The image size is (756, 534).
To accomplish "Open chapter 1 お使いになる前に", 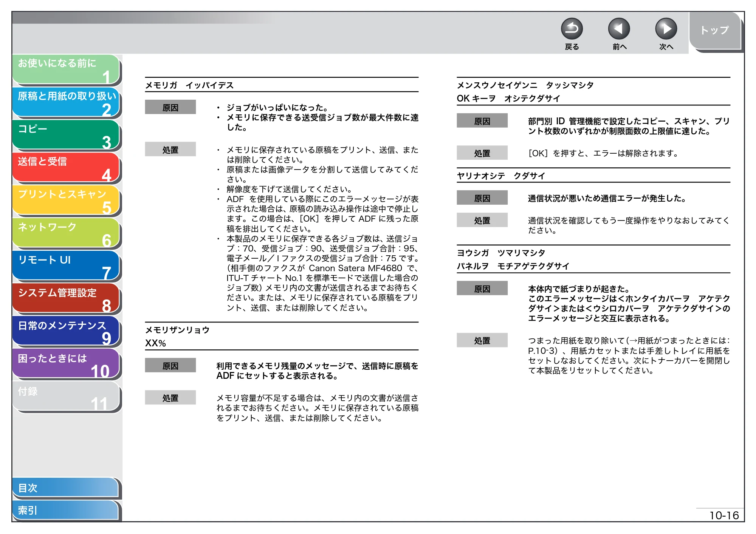I will coord(66,69).
